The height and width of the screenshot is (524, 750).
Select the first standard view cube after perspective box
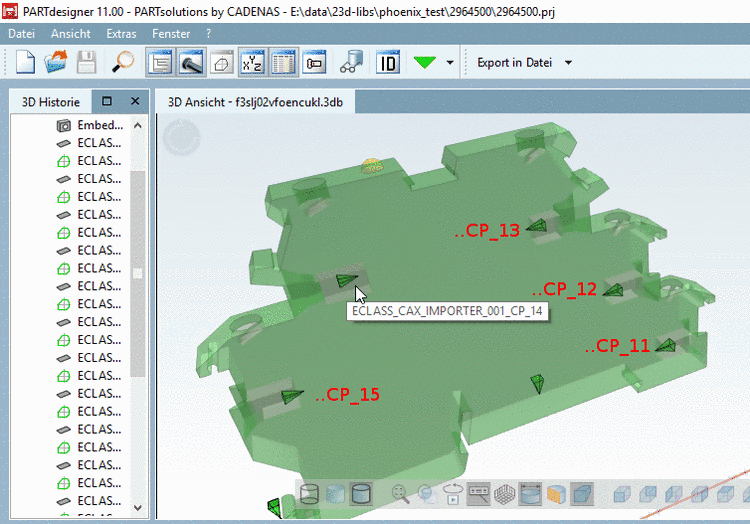621,494
